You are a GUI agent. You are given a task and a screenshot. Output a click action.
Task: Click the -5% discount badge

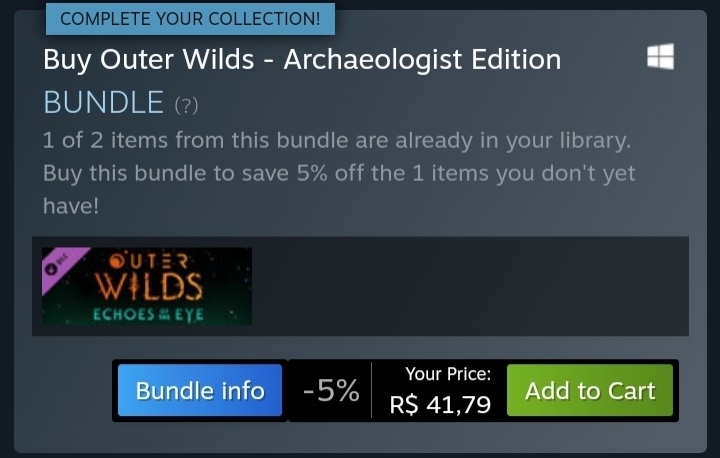point(331,390)
